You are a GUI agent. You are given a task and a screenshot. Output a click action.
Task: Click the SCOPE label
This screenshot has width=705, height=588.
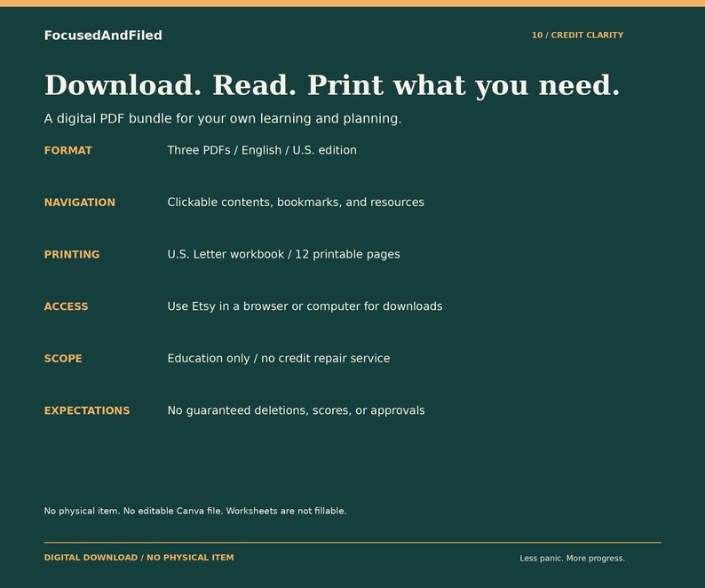coord(63,359)
